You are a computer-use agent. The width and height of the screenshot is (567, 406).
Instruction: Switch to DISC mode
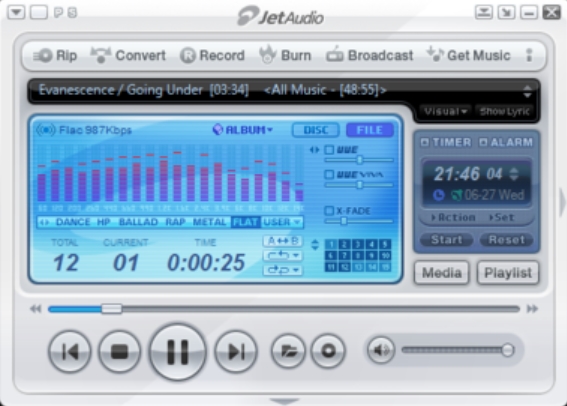point(316,130)
